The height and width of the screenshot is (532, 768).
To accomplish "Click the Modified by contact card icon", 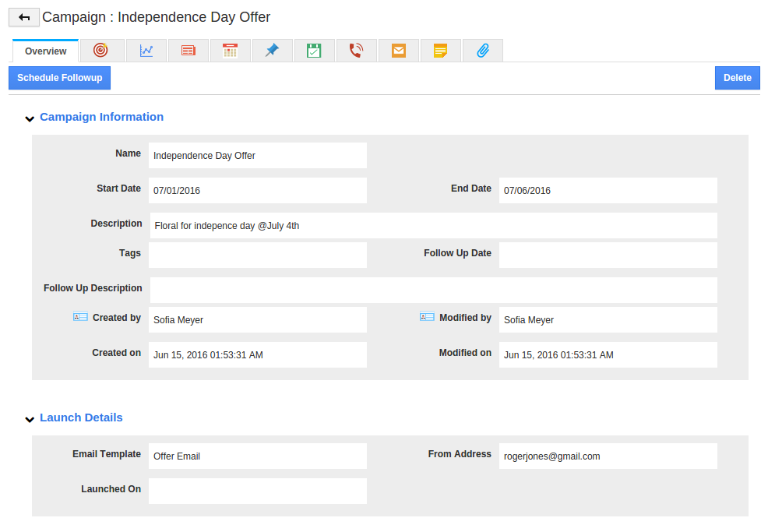I will click(427, 318).
